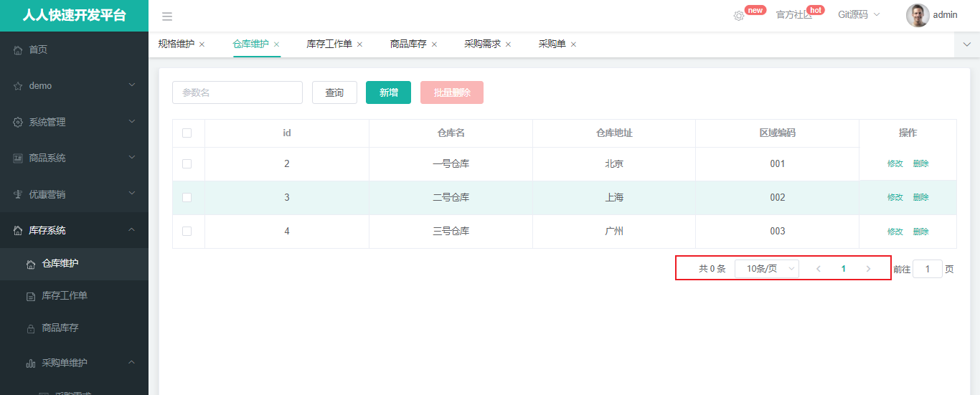Open the 官方社区 link
This screenshot has width=980, height=395.
point(794,15)
